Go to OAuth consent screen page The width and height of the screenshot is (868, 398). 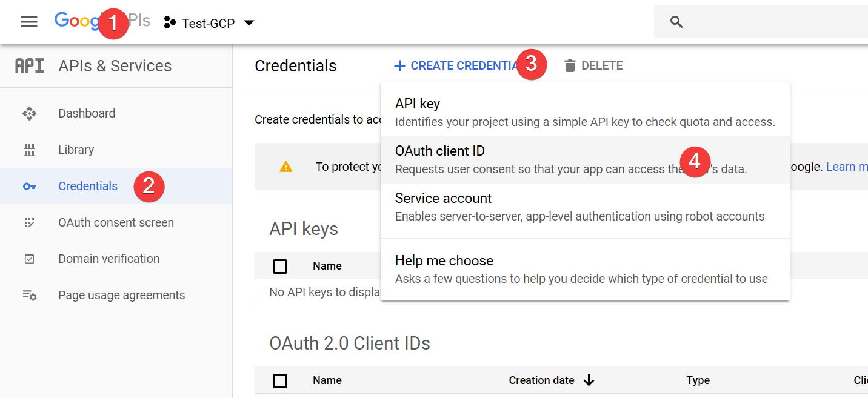point(116,222)
